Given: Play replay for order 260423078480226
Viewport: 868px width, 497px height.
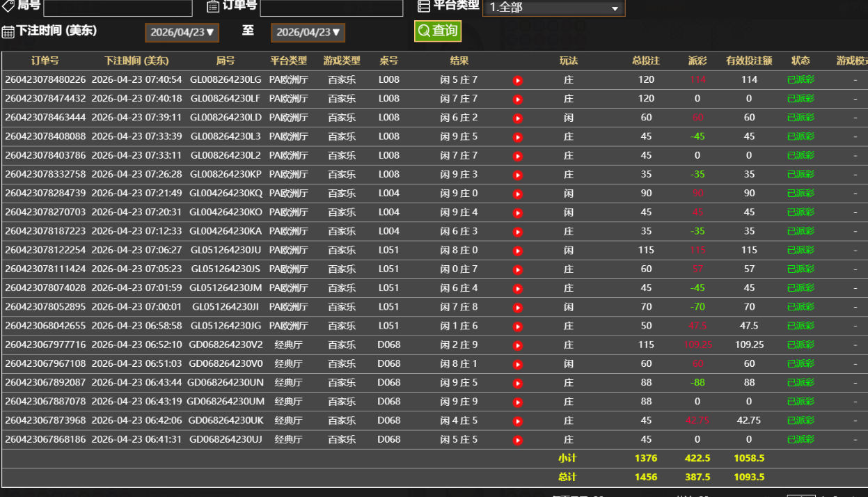Looking at the screenshot, I should [x=518, y=81].
